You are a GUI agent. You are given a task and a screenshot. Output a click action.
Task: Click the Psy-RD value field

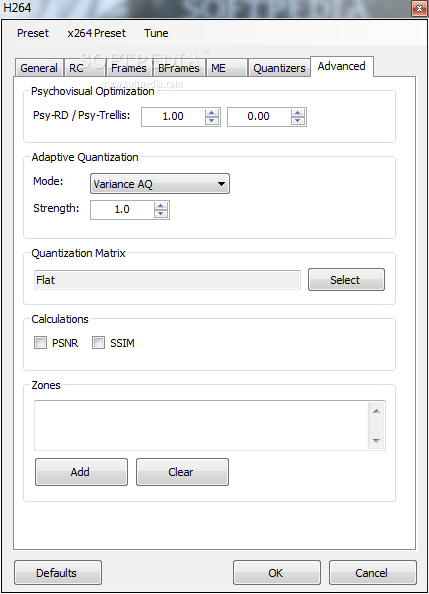pyautogui.click(x=173, y=117)
